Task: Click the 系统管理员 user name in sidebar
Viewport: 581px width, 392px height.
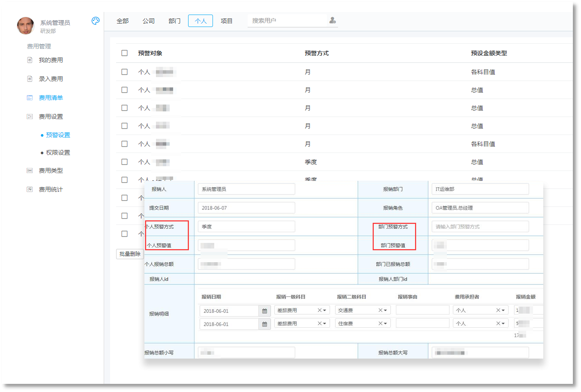Action: (x=55, y=23)
